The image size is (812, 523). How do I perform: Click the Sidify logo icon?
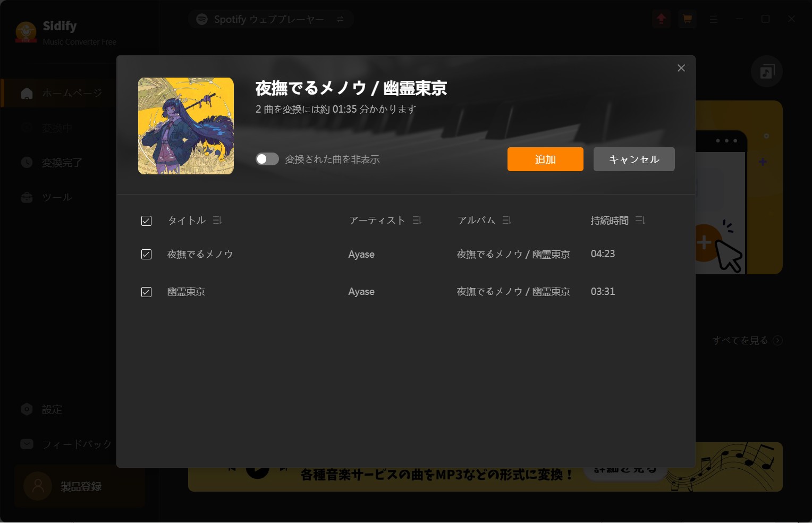[26, 32]
